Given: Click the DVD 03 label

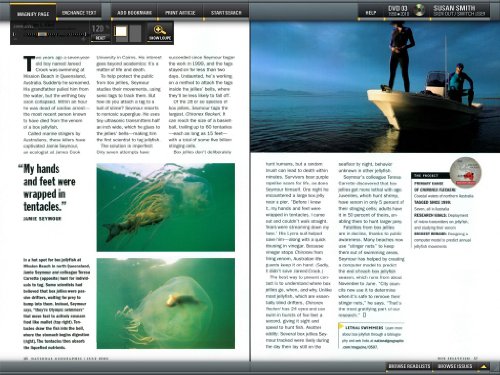Looking at the screenshot, I should pos(398,8).
